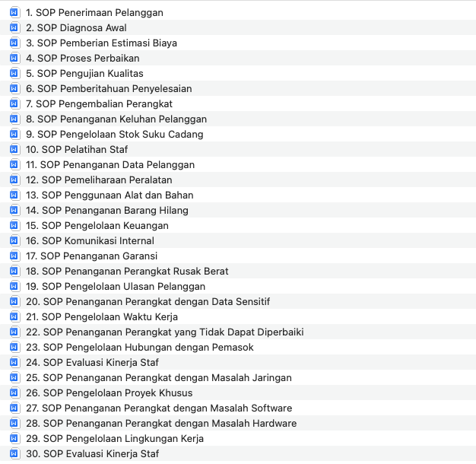The height and width of the screenshot is (464, 476).
Task: Select the document icon of 5. SOP Pengujian Kualitas
Action: (14, 73)
